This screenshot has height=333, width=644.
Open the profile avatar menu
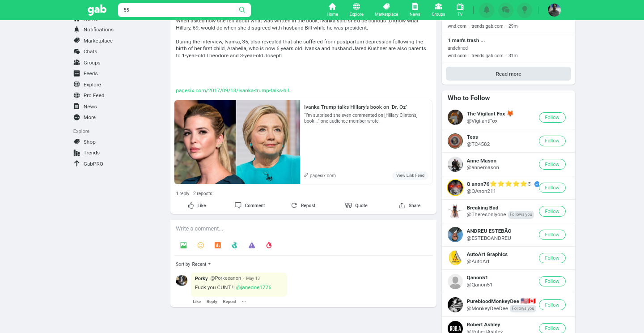click(554, 10)
